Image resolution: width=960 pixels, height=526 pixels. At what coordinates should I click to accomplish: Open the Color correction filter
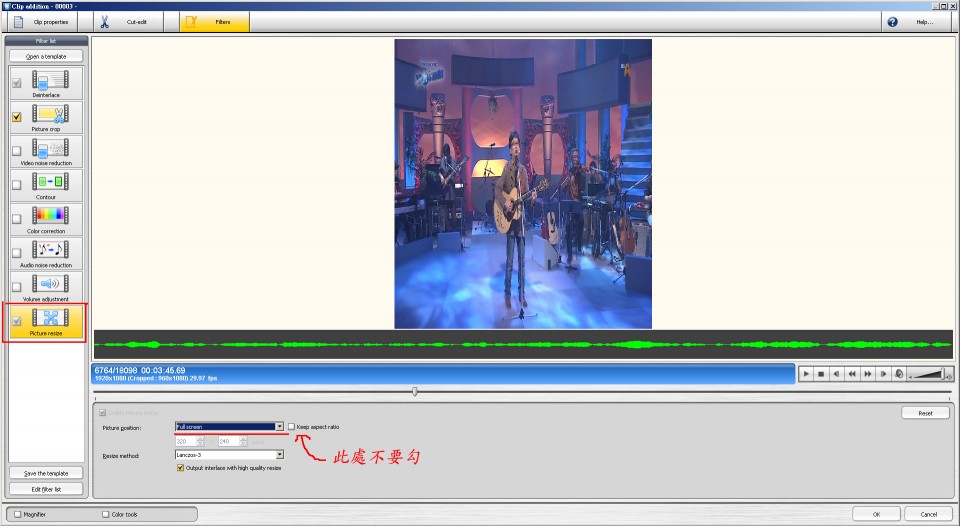click(x=50, y=218)
